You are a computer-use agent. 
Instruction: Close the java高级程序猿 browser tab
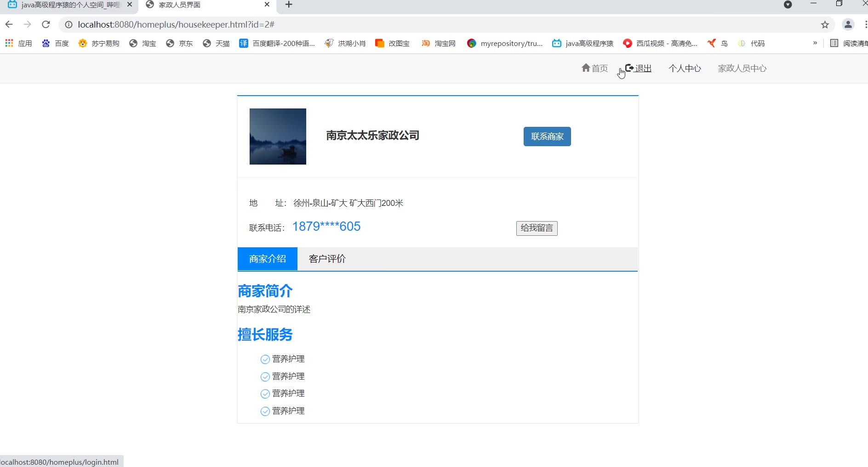click(x=130, y=5)
